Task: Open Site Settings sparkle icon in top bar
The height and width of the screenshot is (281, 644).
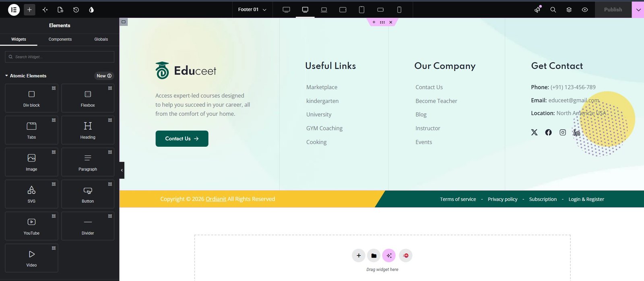Action: pyautogui.click(x=45, y=10)
